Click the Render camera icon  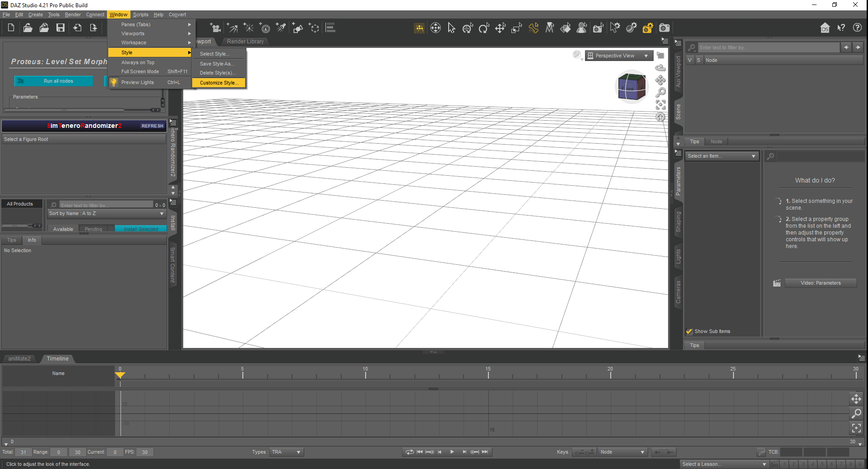[664, 28]
